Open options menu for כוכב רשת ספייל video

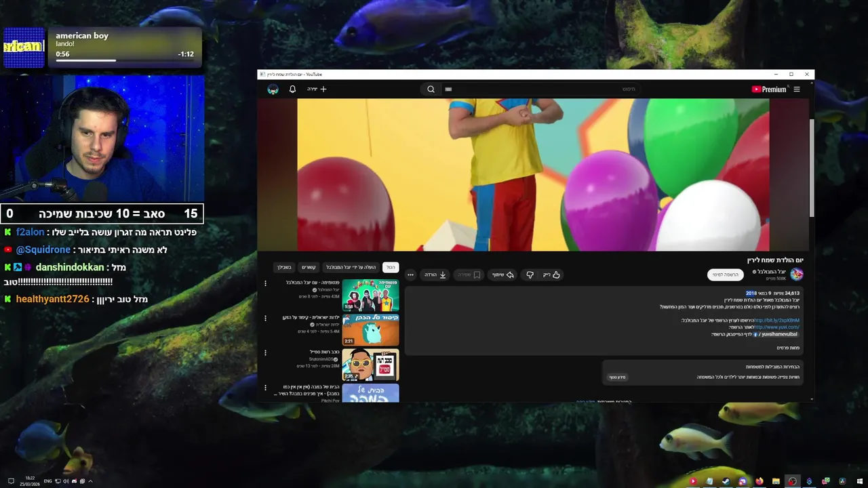click(265, 353)
